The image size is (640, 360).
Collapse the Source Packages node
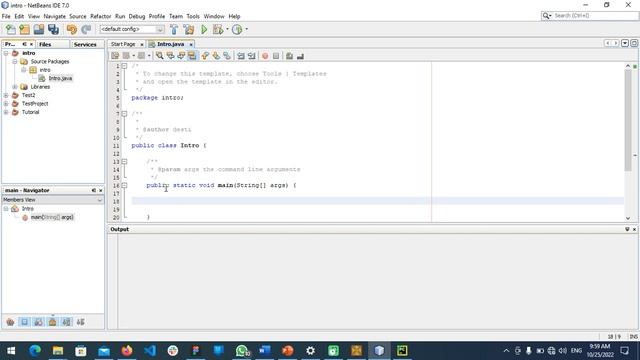pyautogui.click(x=15, y=62)
